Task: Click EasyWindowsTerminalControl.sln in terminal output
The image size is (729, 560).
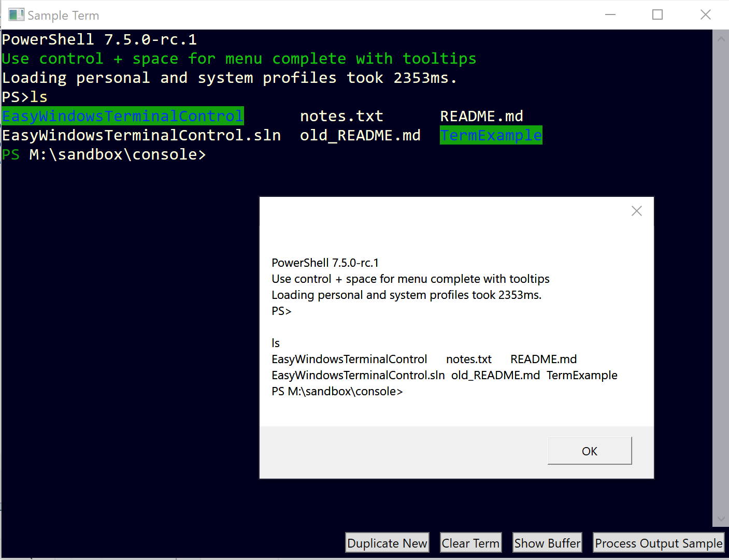Action: pos(141,135)
